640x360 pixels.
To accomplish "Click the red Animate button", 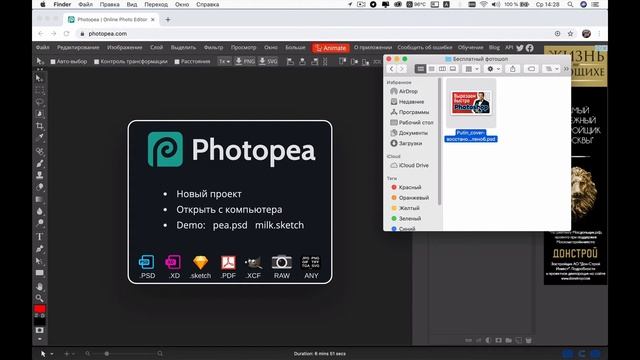I will (x=331, y=48).
